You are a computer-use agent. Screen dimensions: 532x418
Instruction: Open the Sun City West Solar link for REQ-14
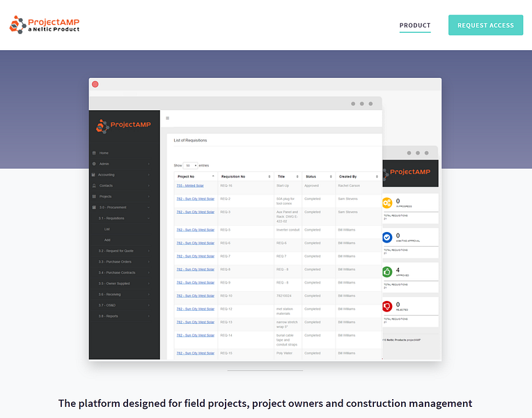[x=196, y=336]
